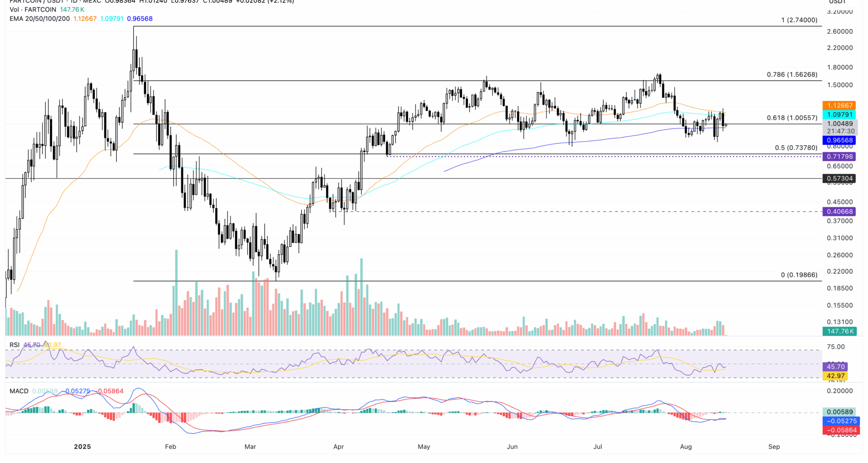Click the Mar label on time axis

pyautogui.click(x=250, y=447)
